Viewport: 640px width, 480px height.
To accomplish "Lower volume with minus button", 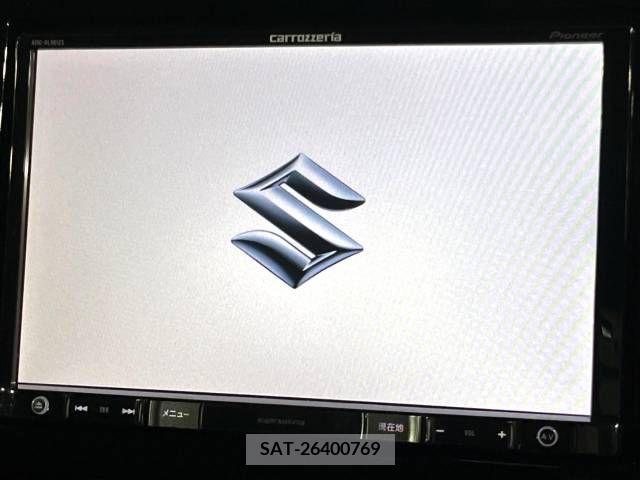I will point(440,431).
